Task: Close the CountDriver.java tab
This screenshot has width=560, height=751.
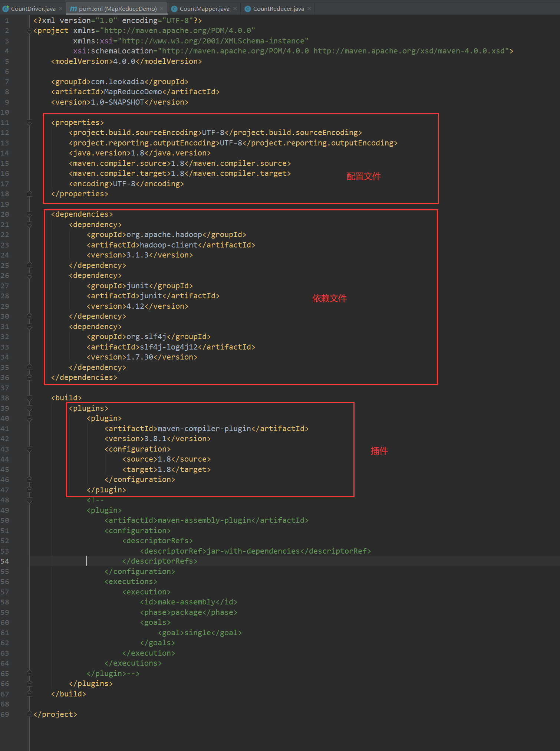Action: coord(61,9)
